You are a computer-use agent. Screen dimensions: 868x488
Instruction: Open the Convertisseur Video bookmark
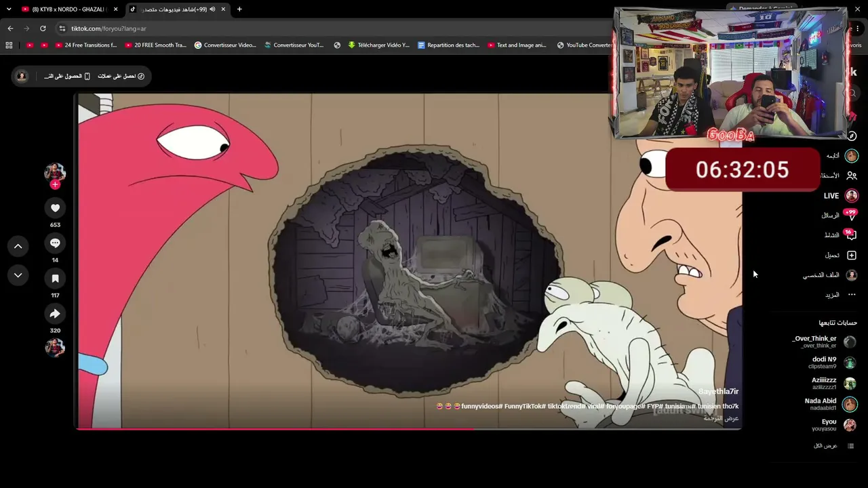point(225,45)
